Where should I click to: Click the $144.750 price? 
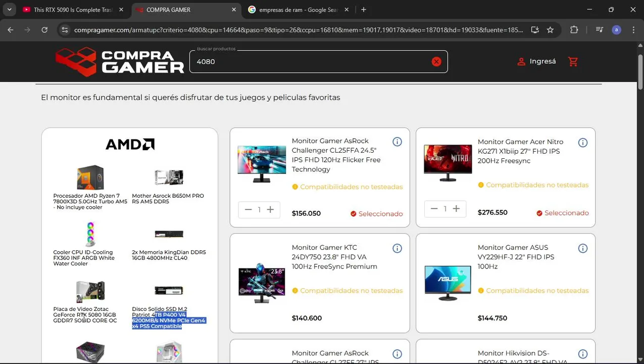click(492, 318)
